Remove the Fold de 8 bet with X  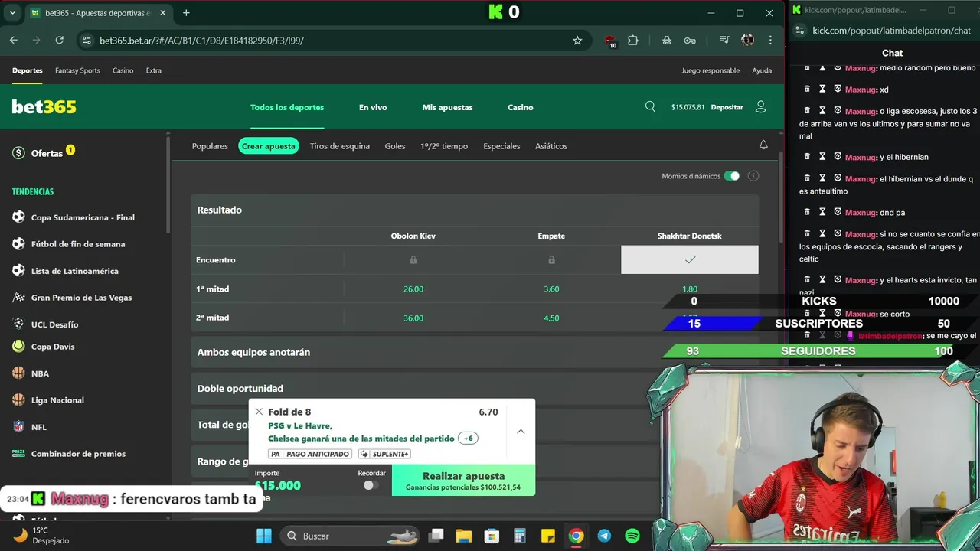(x=259, y=412)
